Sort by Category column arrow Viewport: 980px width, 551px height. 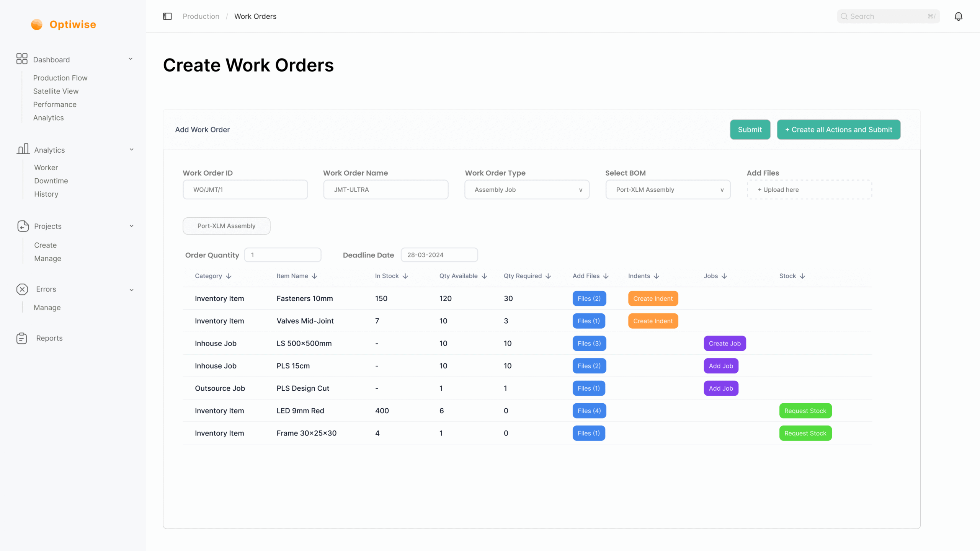pos(229,276)
